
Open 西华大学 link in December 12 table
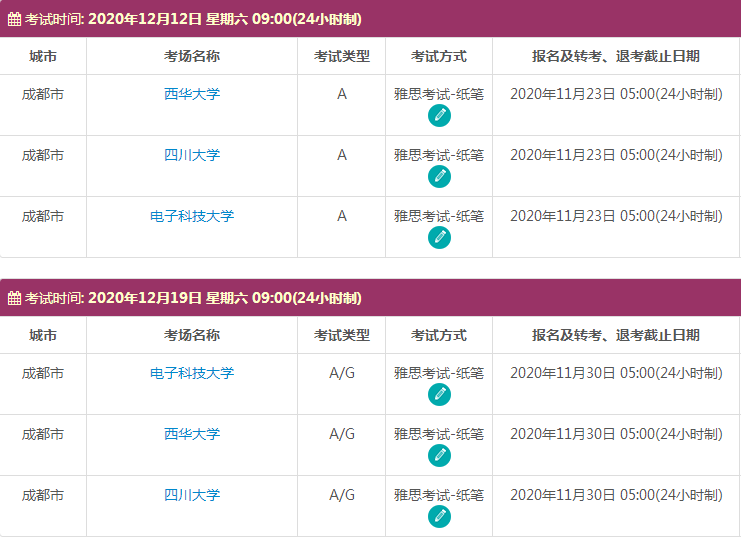click(x=192, y=94)
